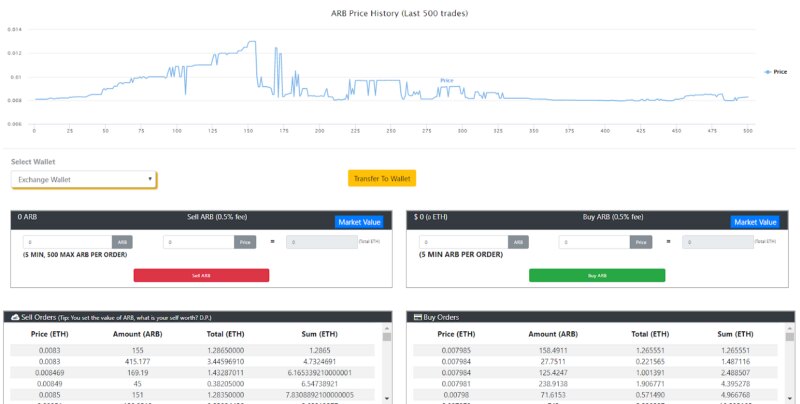Click the Price label on the chart line
800x404 pixels.
(447, 80)
